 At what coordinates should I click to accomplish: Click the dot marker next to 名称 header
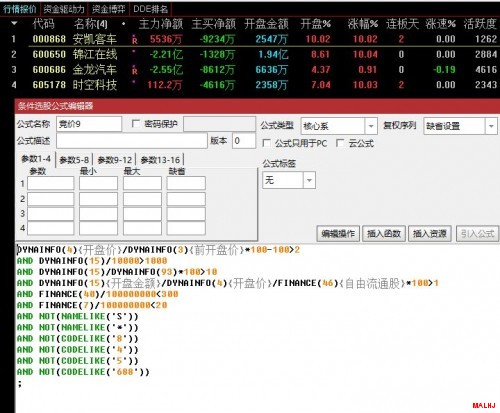click(124, 24)
